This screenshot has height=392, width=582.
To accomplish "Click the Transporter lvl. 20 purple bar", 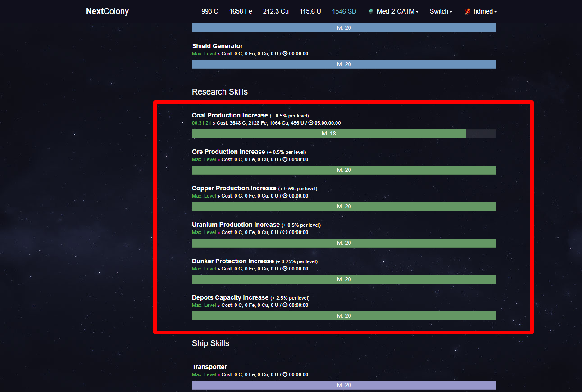I will tap(344, 385).
